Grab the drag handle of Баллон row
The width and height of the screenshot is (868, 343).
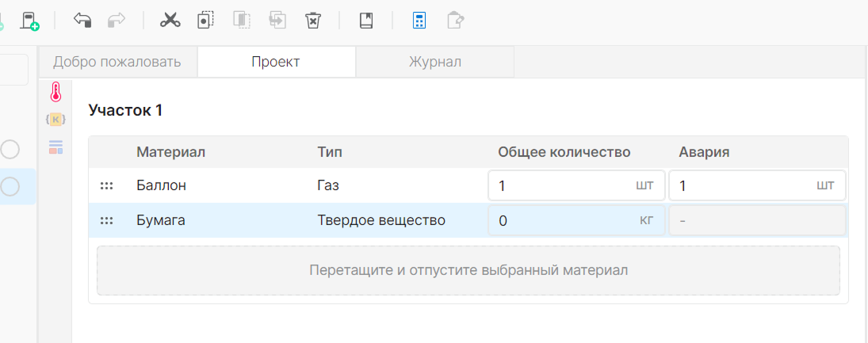106,186
